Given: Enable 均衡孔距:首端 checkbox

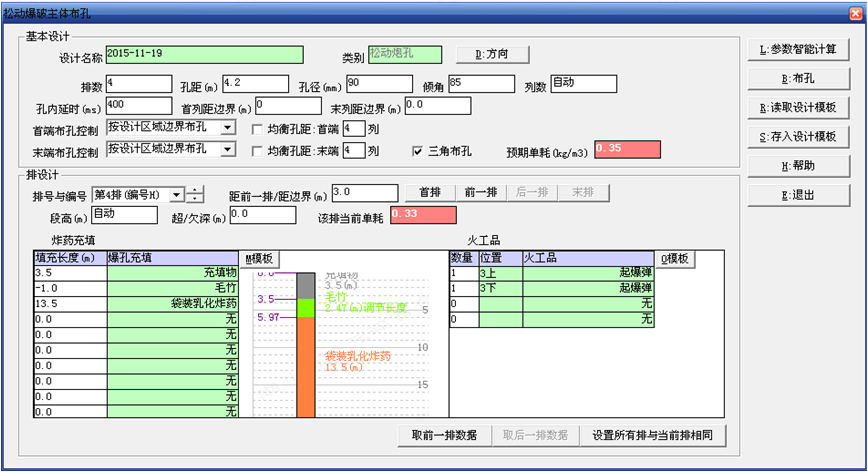Looking at the screenshot, I should coord(258,129).
